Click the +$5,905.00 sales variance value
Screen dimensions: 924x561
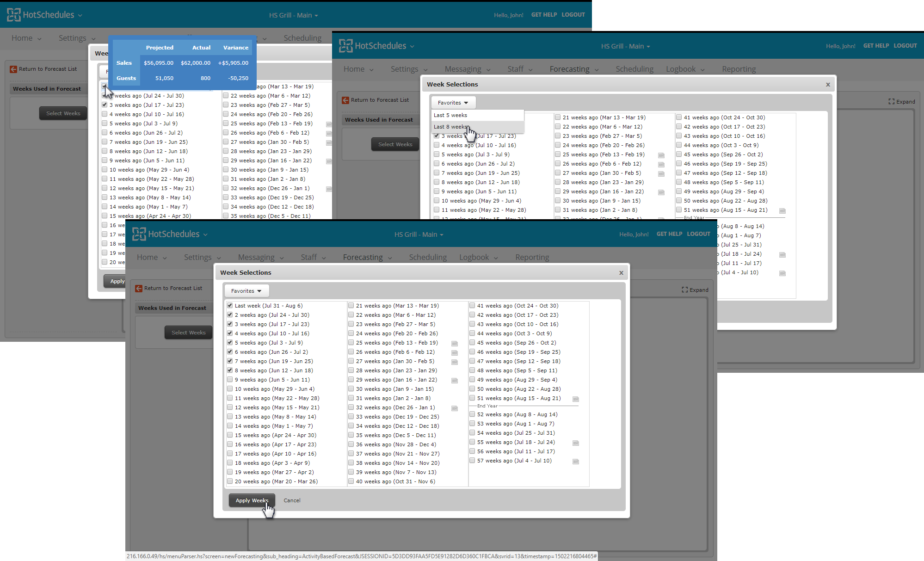[233, 63]
